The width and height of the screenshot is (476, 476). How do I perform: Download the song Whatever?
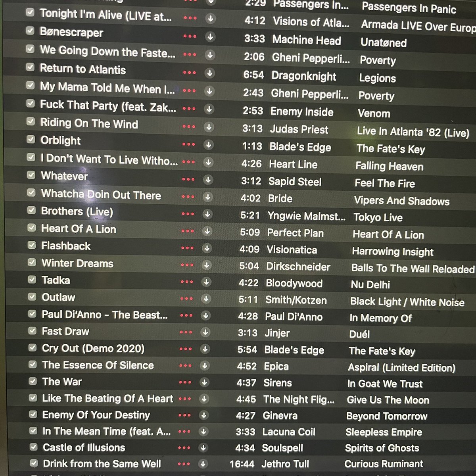click(x=208, y=180)
